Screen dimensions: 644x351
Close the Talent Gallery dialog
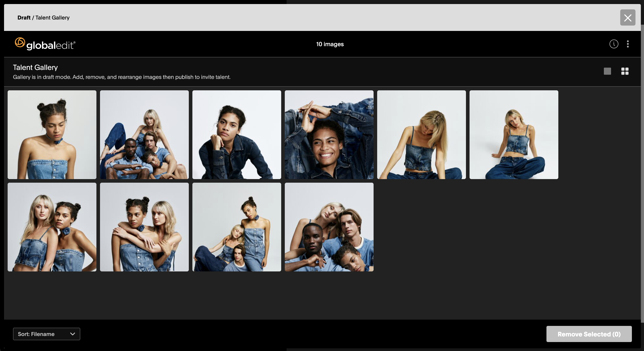(627, 17)
